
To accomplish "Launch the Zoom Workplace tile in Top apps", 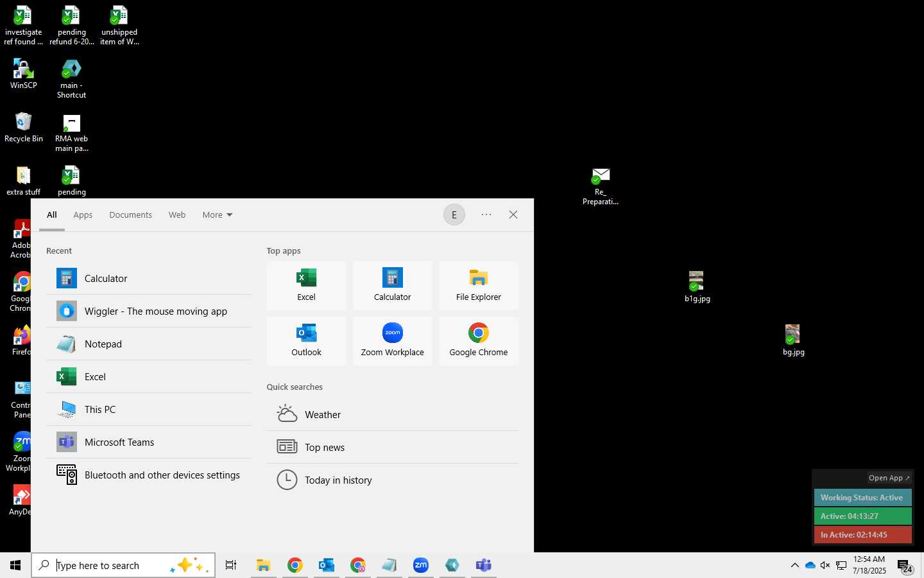I will coord(393,341).
